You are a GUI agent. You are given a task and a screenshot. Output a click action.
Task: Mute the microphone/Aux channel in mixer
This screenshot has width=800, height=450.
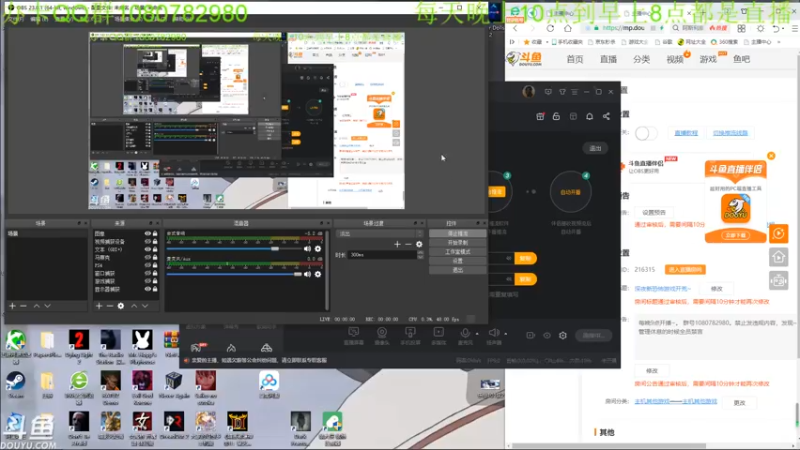click(x=307, y=274)
